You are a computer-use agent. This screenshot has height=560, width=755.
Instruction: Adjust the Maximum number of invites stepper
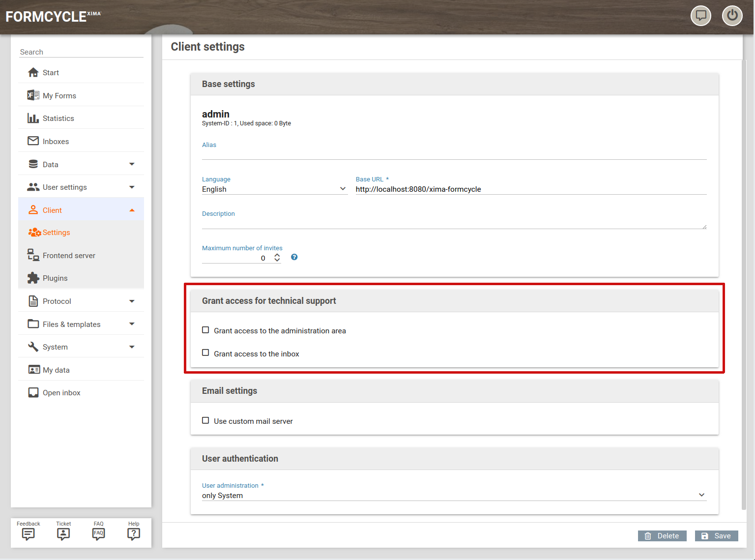click(277, 258)
